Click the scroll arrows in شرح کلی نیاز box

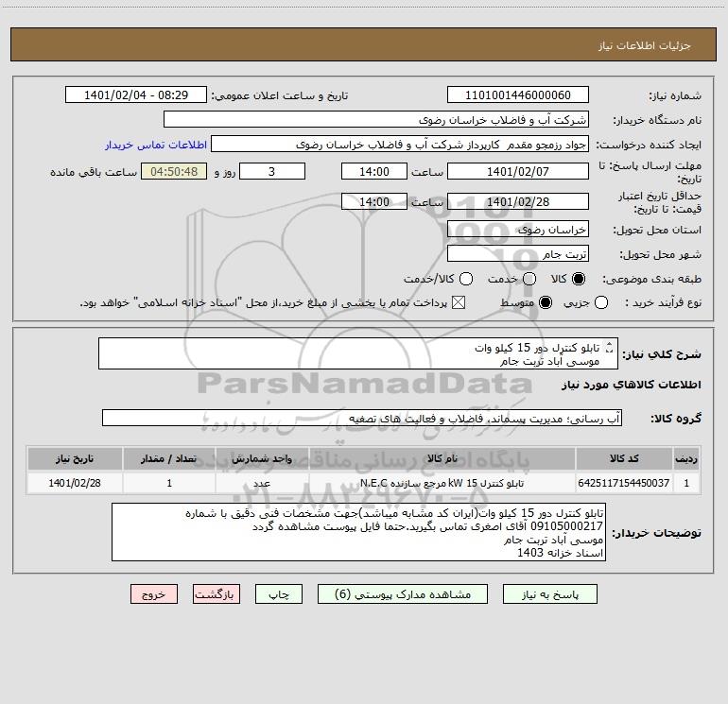click(x=610, y=348)
